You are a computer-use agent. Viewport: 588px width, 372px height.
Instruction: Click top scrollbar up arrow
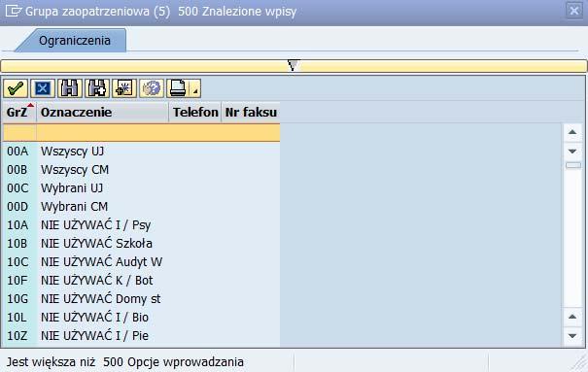[572, 132]
